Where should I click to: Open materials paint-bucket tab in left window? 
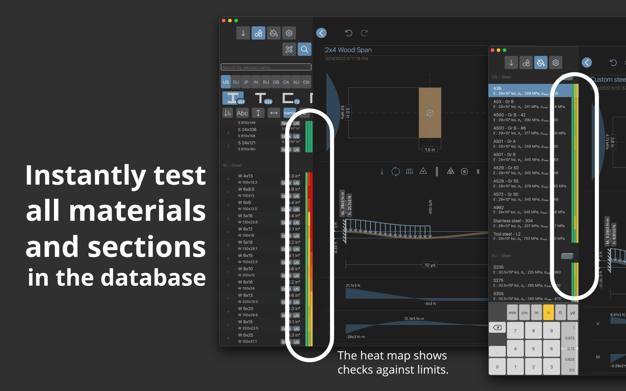point(274,33)
